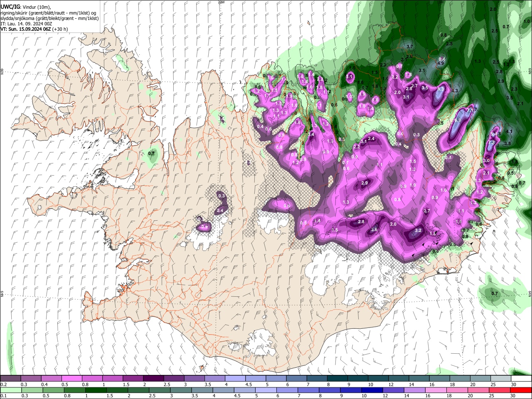This screenshot has width=532, height=399.
Task: Click the 4.1 precipitation value on the map
Action: (x=510, y=131)
